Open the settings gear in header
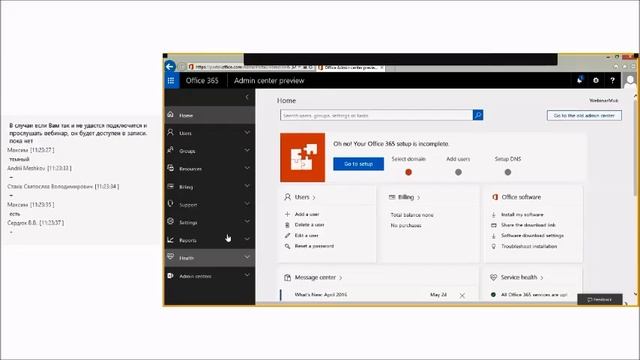 [x=596, y=80]
